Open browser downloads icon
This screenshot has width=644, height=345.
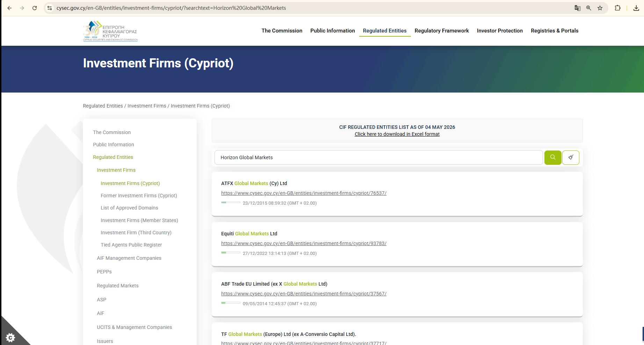pos(636,8)
